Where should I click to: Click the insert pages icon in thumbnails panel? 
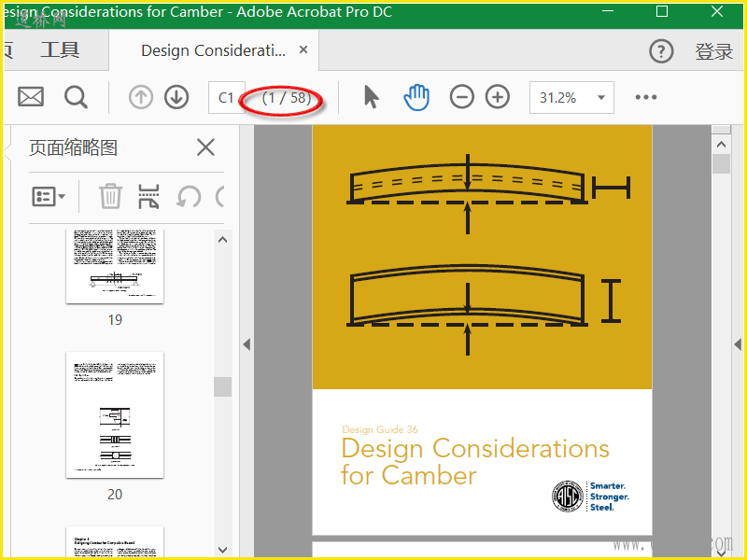(x=148, y=196)
